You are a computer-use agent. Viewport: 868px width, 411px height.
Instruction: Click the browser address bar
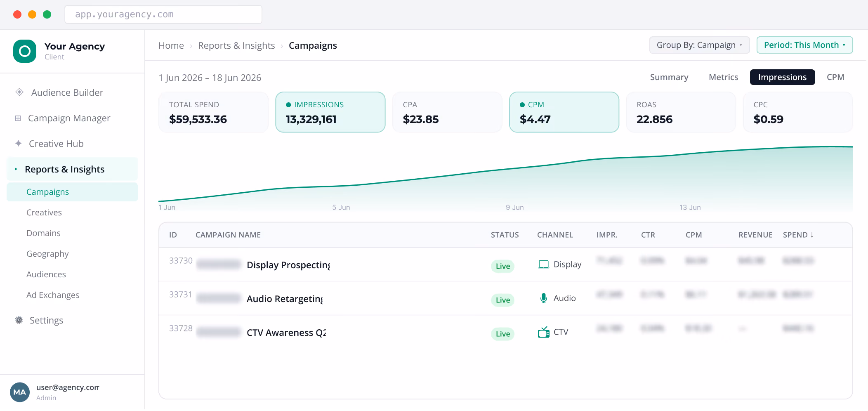[163, 14]
